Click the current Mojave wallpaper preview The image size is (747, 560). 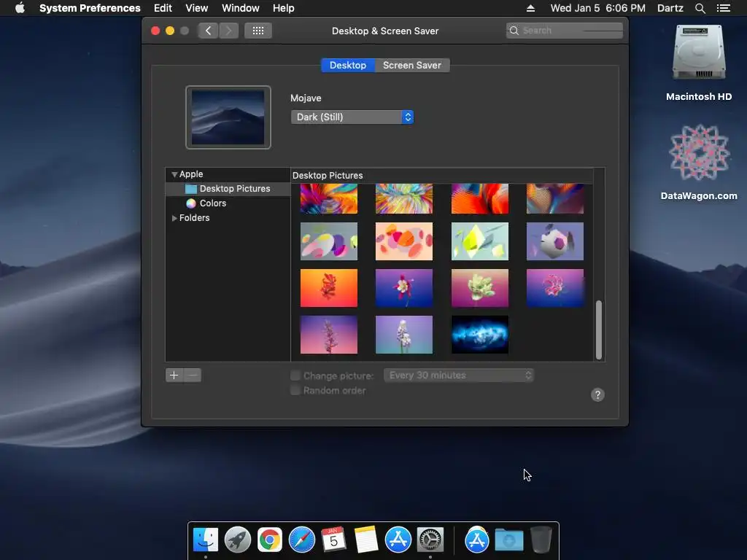228,117
